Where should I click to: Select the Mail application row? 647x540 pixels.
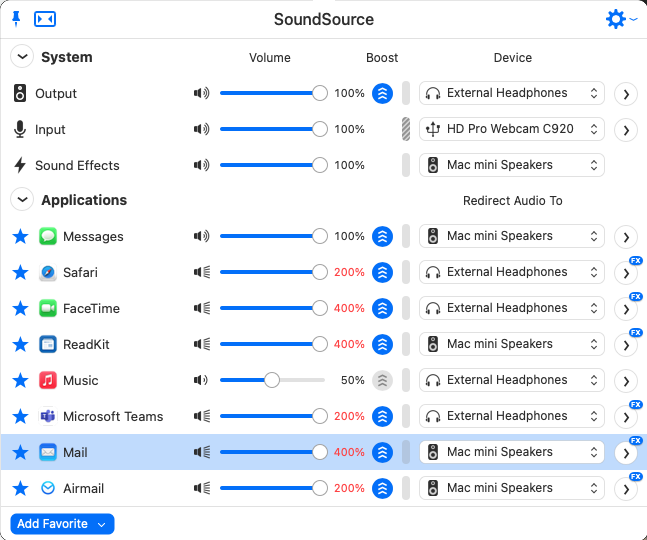coord(100,452)
